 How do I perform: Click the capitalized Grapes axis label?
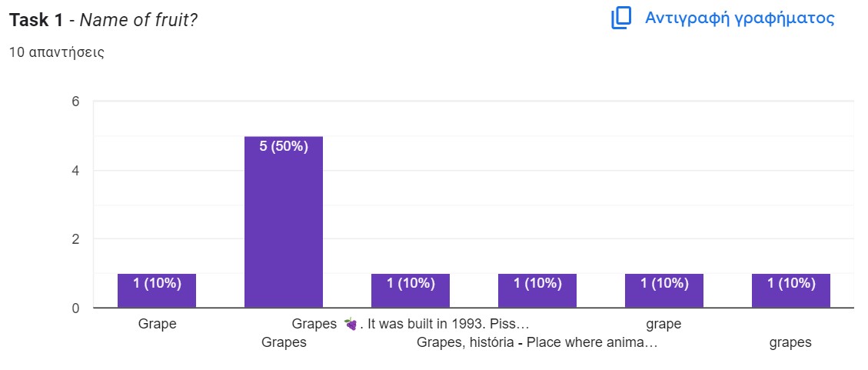coord(284,342)
